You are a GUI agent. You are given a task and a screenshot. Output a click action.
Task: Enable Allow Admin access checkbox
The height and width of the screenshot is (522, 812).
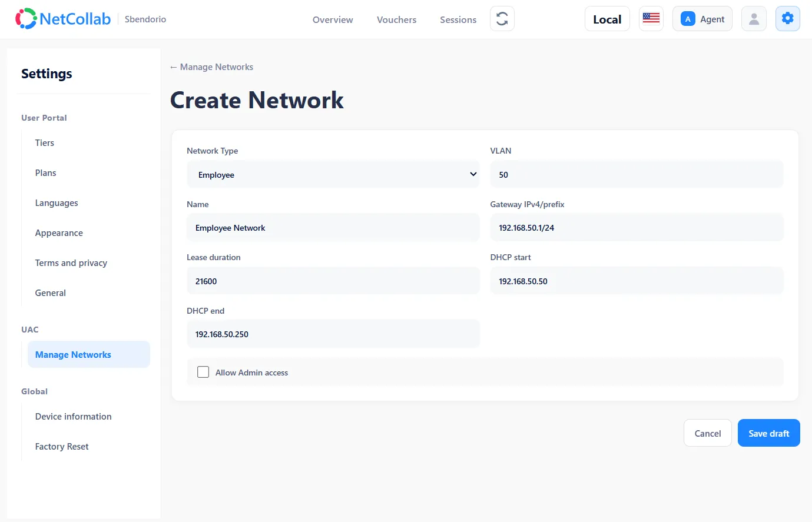click(203, 372)
